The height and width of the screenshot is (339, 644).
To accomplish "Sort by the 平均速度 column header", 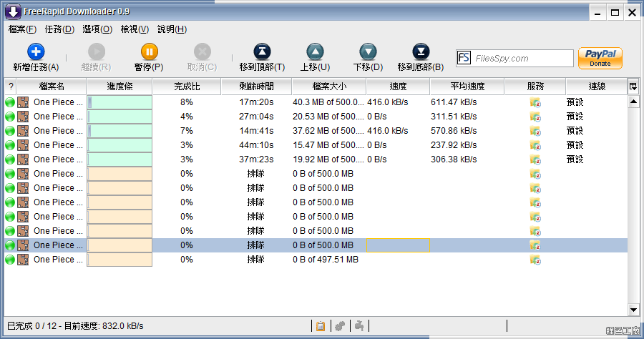I will pos(467,87).
